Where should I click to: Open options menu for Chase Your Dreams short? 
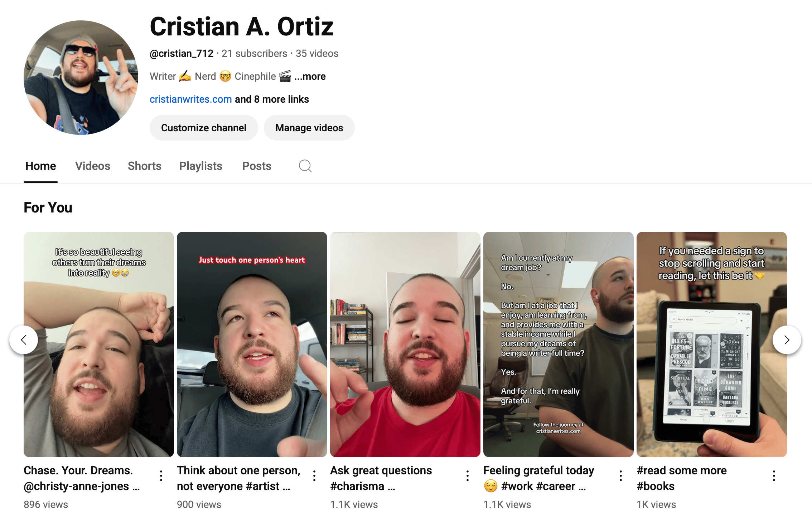click(161, 476)
